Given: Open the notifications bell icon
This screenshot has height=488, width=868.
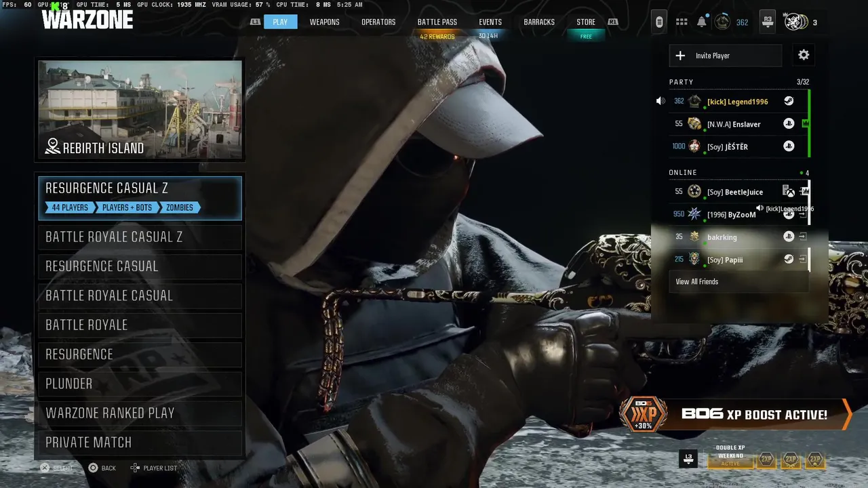Looking at the screenshot, I should [702, 22].
